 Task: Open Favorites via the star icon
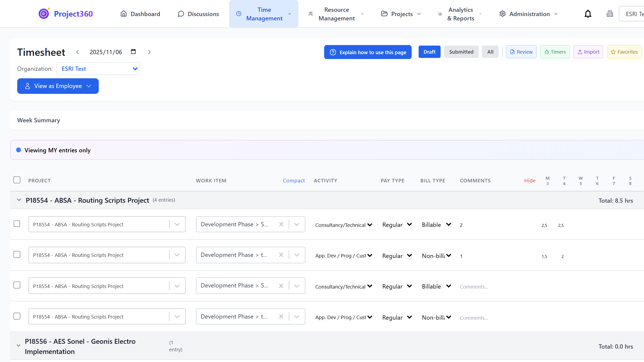click(614, 52)
